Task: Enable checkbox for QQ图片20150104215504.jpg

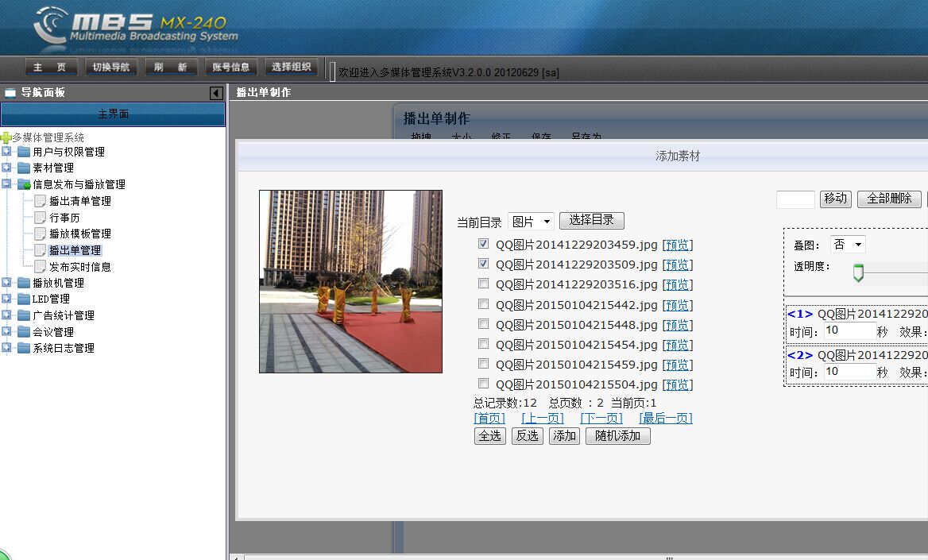Action: point(483,384)
